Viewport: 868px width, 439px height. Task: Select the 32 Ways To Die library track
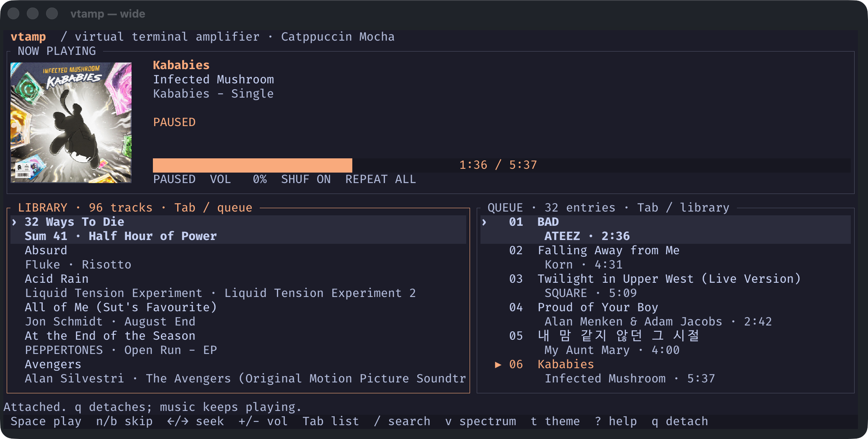click(x=238, y=229)
